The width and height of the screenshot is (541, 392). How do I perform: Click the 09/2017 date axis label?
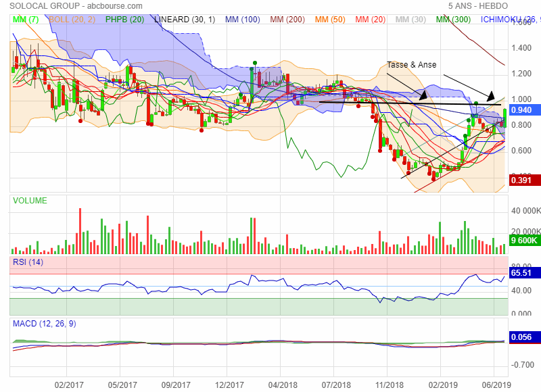click(x=176, y=385)
